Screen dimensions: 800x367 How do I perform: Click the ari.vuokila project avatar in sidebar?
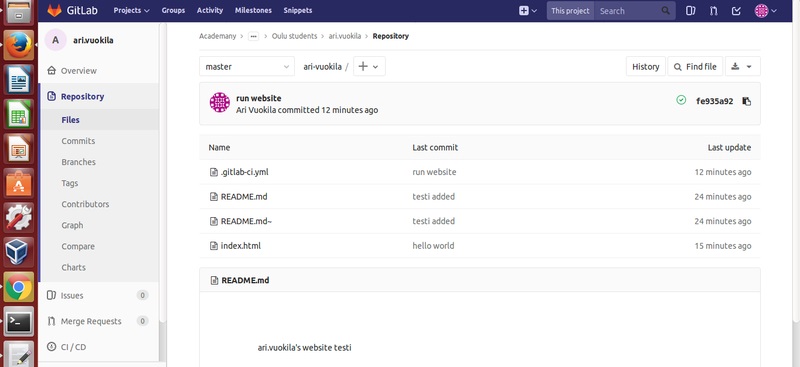click(x=55, y=40)
